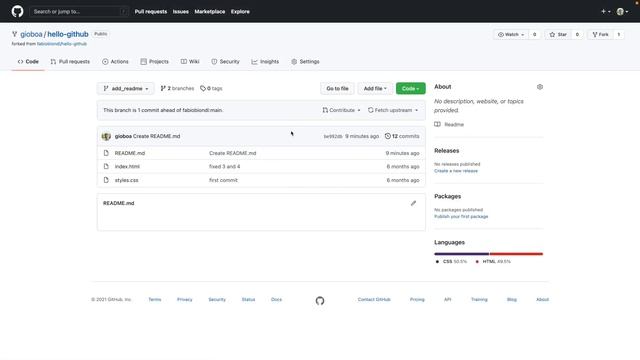Open the footer Status link
Image resolution: width=640 pixels, height=360 pixels.
248,300
